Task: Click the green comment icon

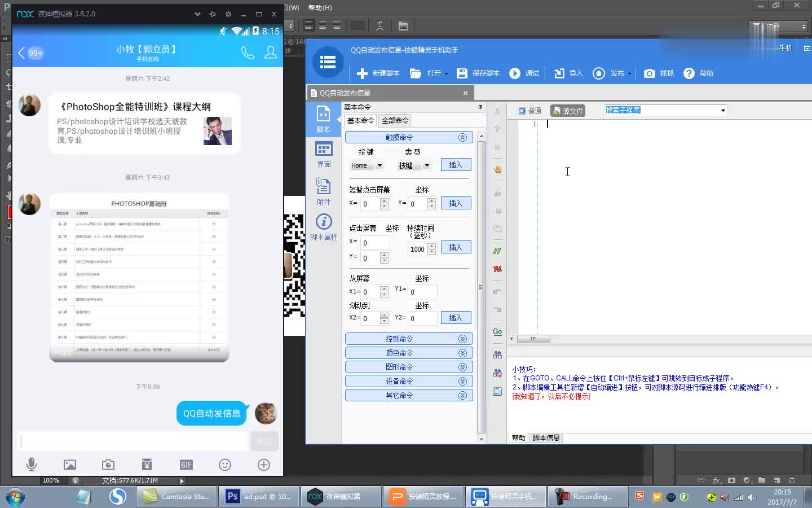Action: click(497, 251)
